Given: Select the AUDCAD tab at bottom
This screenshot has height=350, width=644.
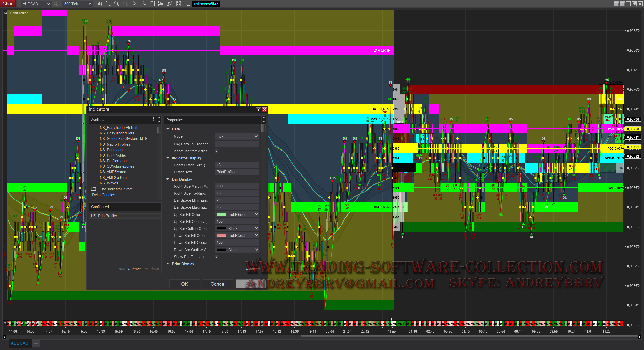Looking at the screenshot, I should pyautogui.click(x=20, y=343).
